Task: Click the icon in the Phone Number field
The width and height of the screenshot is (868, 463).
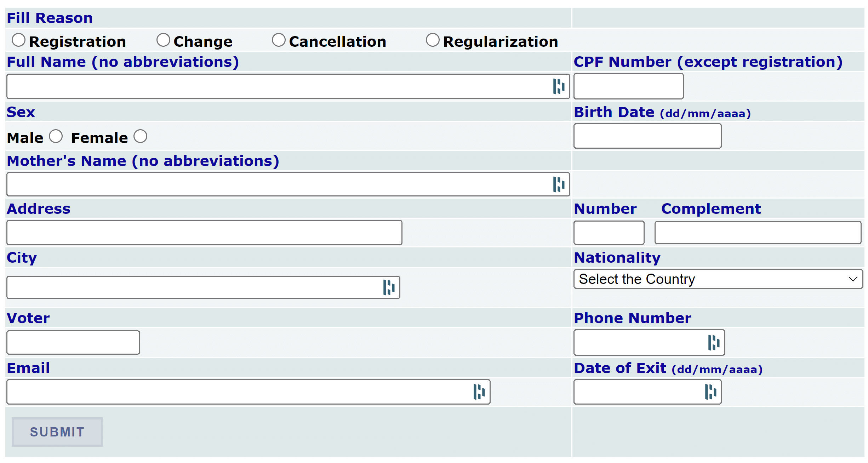Action: point(713,342)
